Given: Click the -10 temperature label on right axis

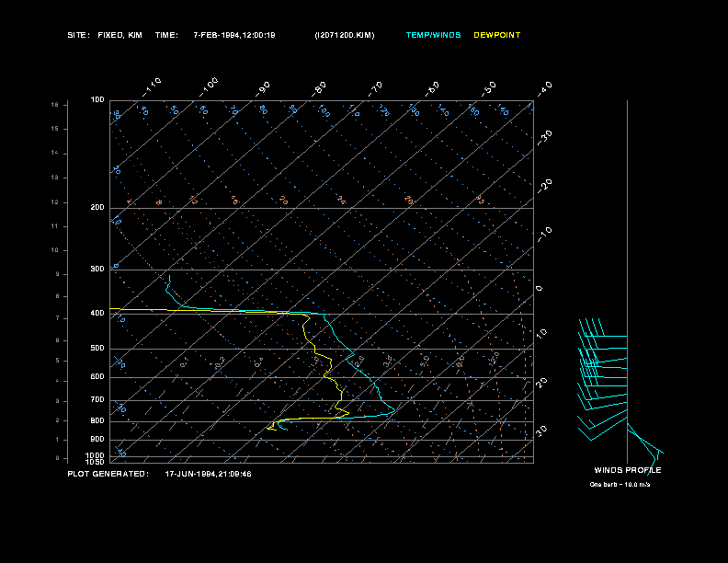Looking at the screenshot, I should click(x=545, y=235).
